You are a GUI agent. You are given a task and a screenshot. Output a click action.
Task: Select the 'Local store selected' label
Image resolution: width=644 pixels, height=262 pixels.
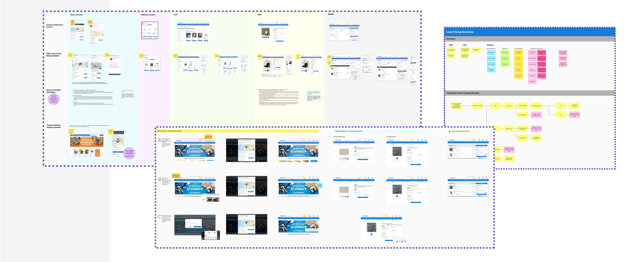(391, 137)
